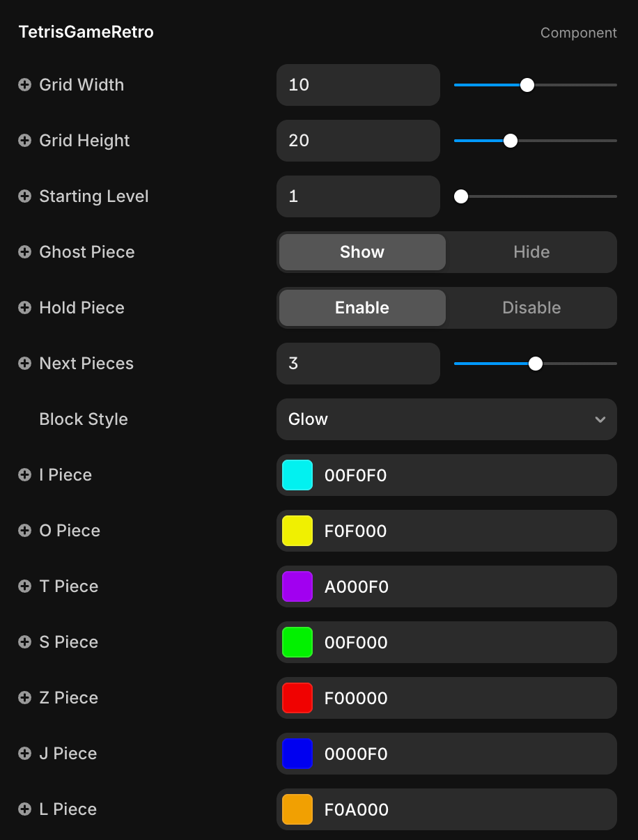Screen dimensions: 638x840
Task: Open the T Piece purple color swatch
Action: (297, 586)
